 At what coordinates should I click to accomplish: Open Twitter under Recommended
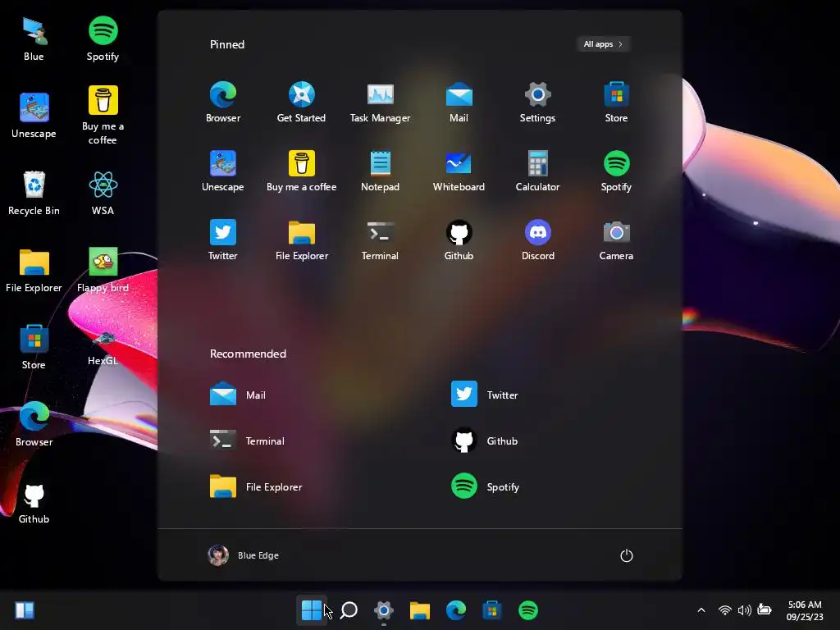click(x=485, y=395)
